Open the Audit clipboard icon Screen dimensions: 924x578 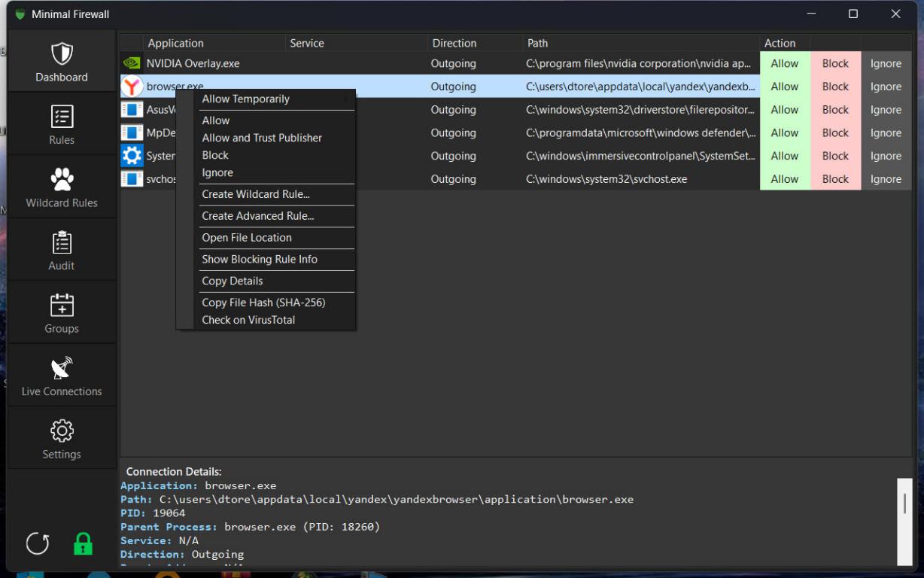pos(61,242)
